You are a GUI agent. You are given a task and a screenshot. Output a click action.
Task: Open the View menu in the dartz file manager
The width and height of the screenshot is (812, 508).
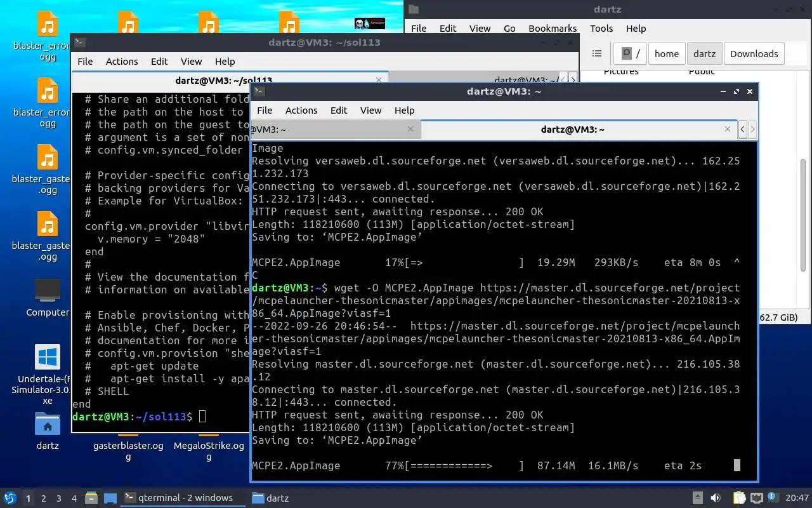480,28
